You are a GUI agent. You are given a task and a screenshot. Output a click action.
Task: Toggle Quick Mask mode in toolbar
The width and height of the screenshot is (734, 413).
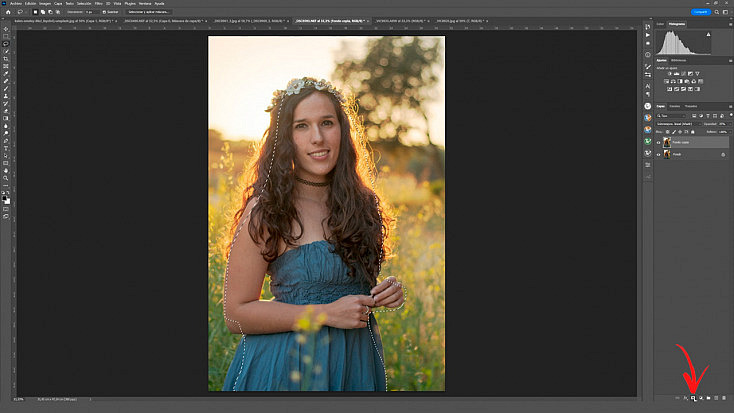click(6, 209)
